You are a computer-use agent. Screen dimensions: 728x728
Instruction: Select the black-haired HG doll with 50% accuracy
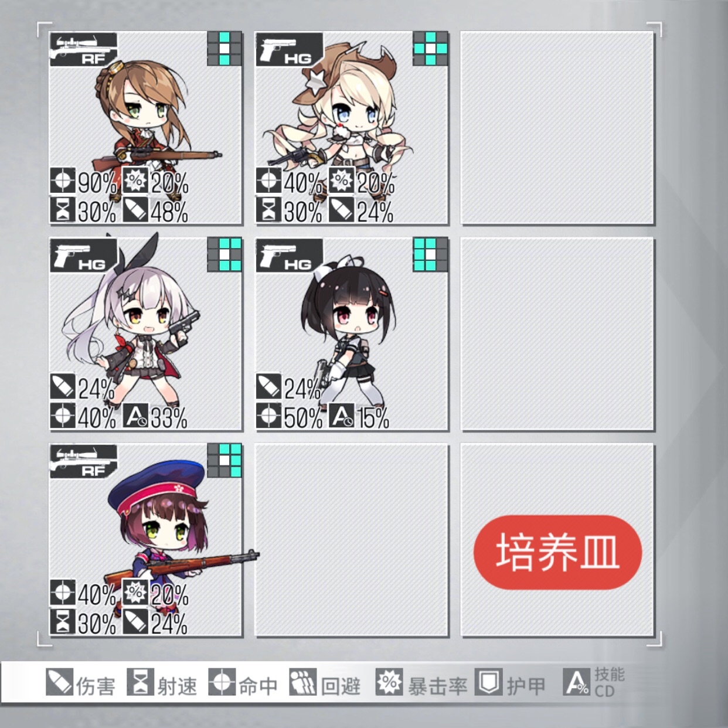tap(352, 334)
